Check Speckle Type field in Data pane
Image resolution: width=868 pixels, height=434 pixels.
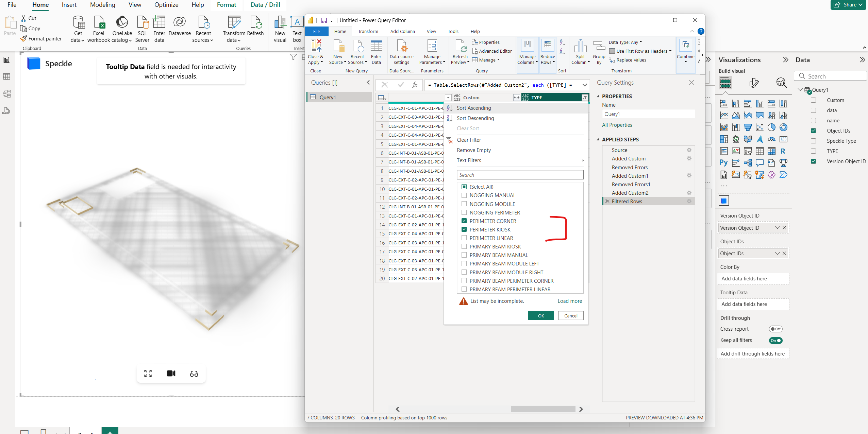tap(813, 141)
